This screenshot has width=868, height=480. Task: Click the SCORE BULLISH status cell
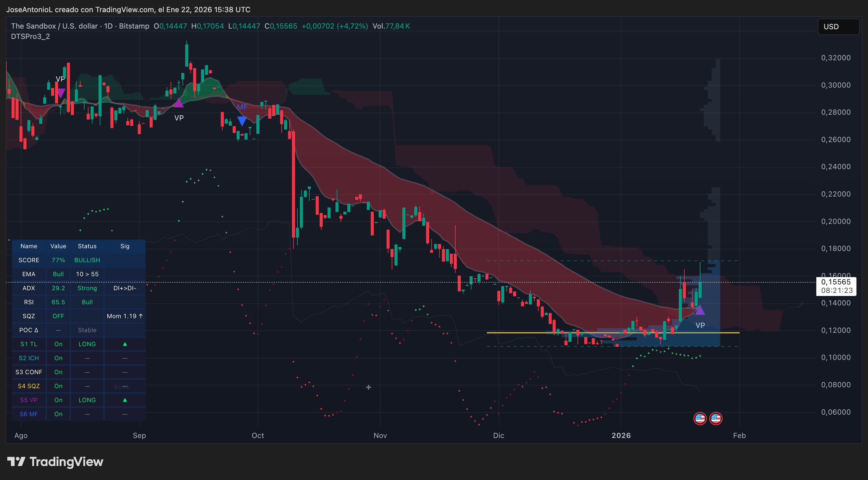coord(87,260)
